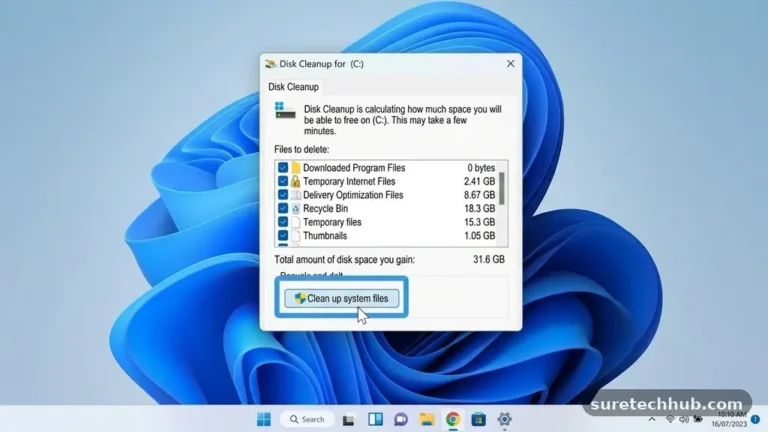Click the scrollbar thumb of the files list

point(502,189)
